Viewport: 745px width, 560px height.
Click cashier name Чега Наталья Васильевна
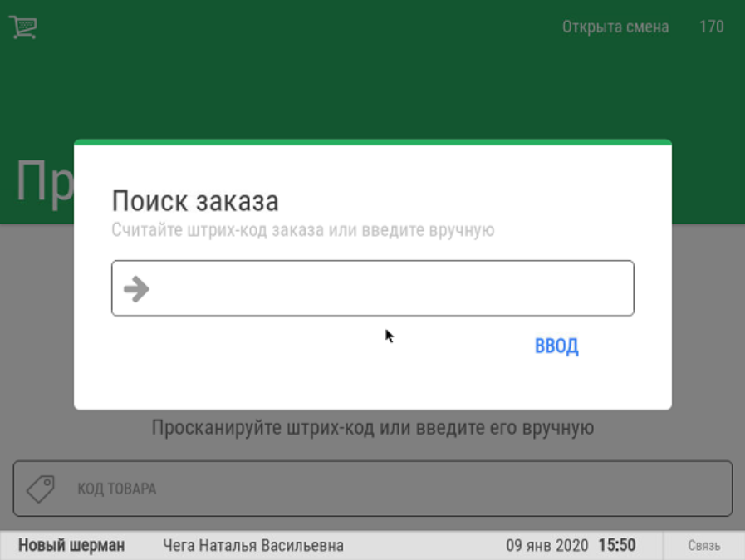point(253,545)
